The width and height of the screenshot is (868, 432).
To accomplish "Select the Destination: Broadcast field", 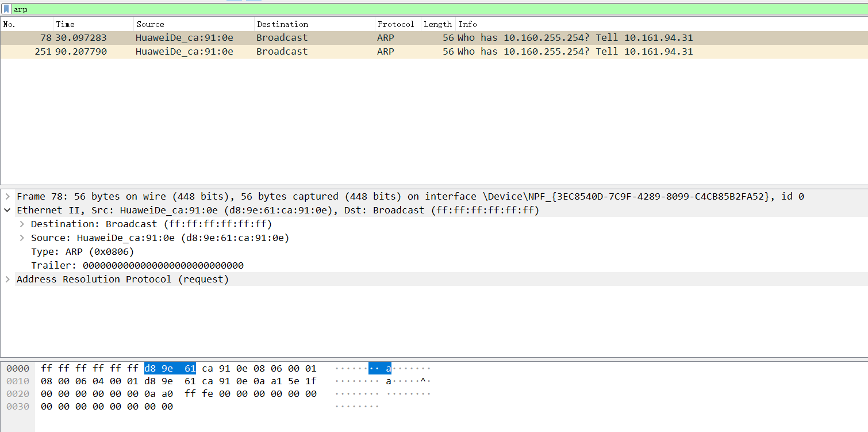I will click(x=152, y=224).
